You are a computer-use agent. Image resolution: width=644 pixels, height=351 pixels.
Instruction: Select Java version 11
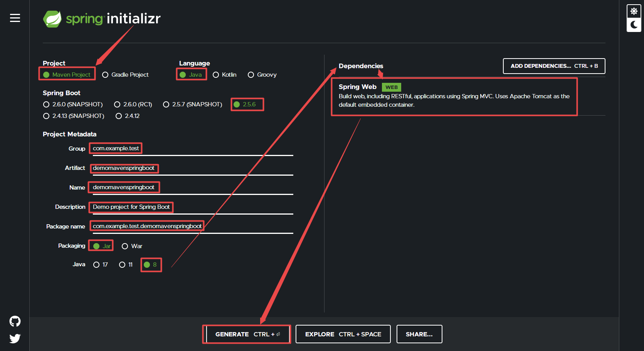(126, 265)
